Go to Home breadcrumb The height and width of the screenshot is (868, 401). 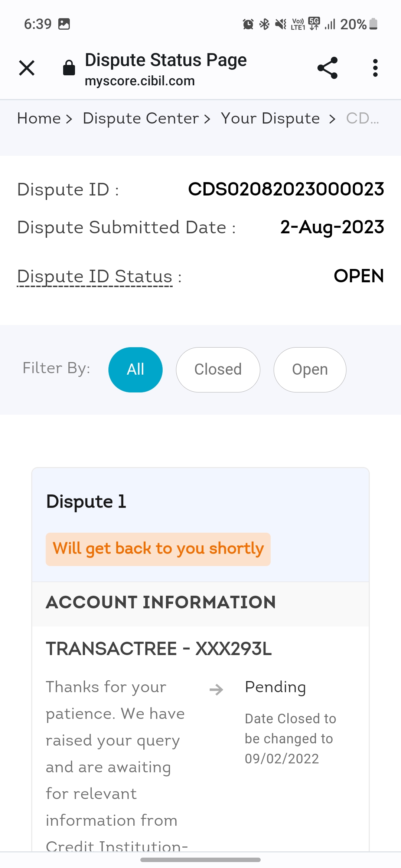39,119
